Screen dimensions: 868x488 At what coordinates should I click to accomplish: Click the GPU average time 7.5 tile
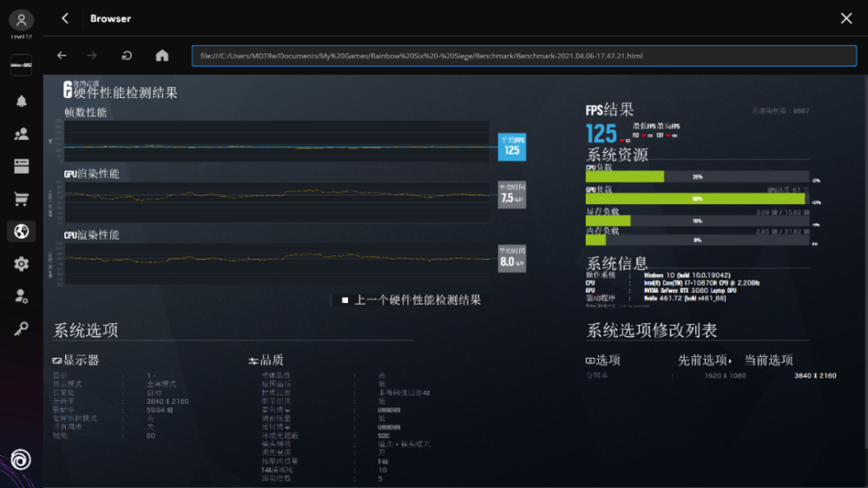(511, 195)
